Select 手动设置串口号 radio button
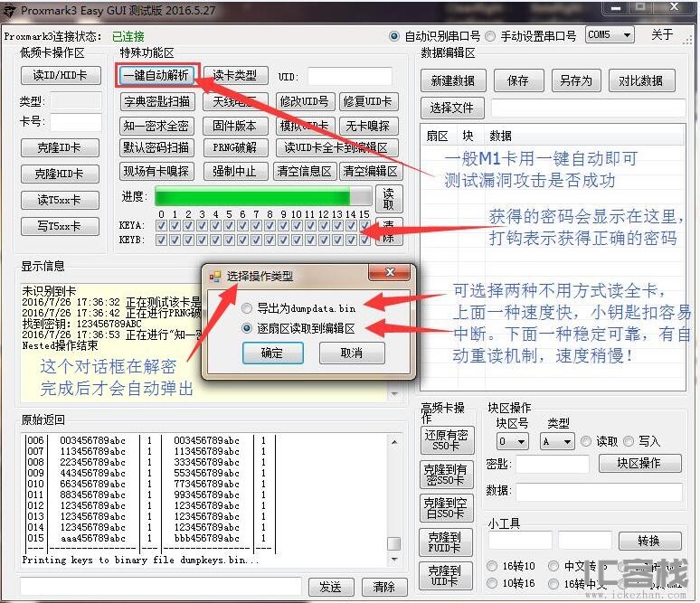The height and width of the screenshot is (603, 700). pos(490,36)
